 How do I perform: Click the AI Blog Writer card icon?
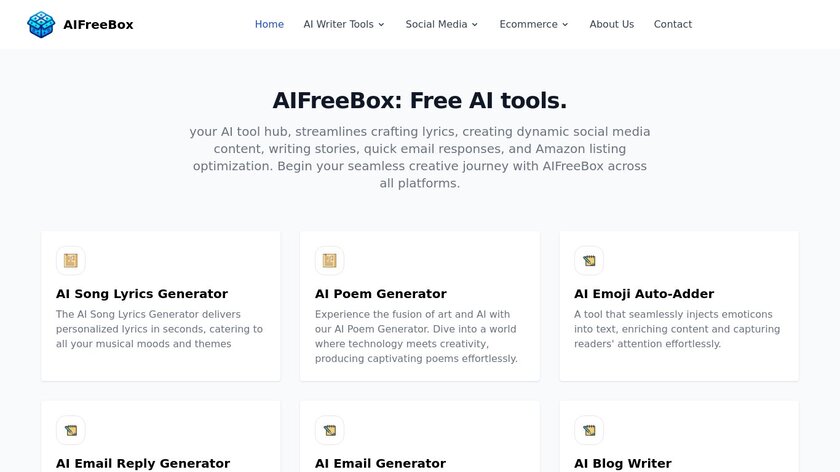tap(589, 430)
